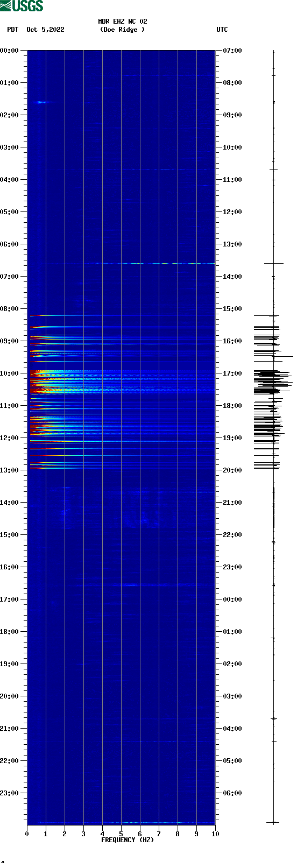The width and height of the screenshot is (297, 868).
Task: Click the UTC time label '09:00' at right
Action: coord(232,115)
